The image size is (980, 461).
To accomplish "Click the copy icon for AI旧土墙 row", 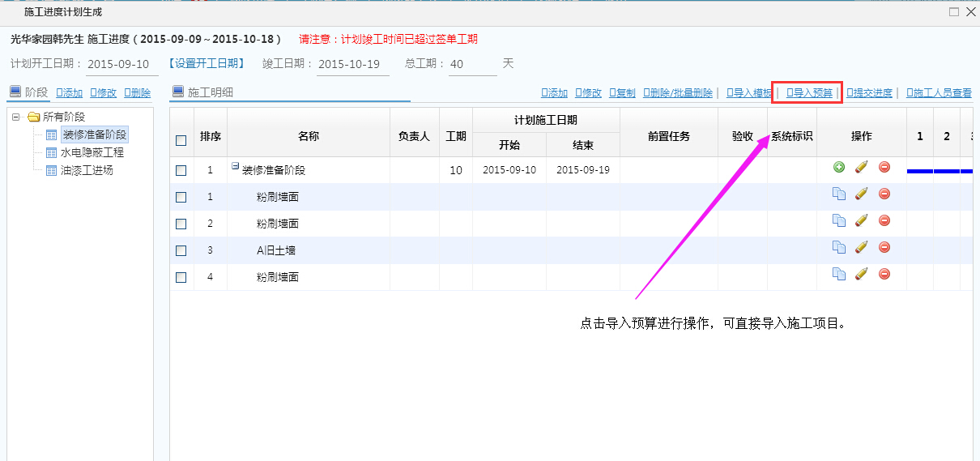I will (x=838, y=247).
